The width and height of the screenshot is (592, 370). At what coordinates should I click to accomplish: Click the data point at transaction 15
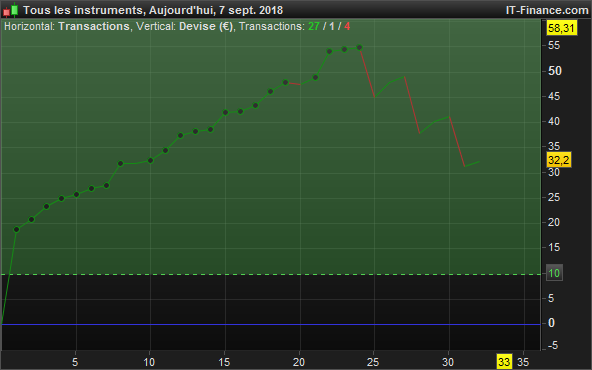(225, 113)
